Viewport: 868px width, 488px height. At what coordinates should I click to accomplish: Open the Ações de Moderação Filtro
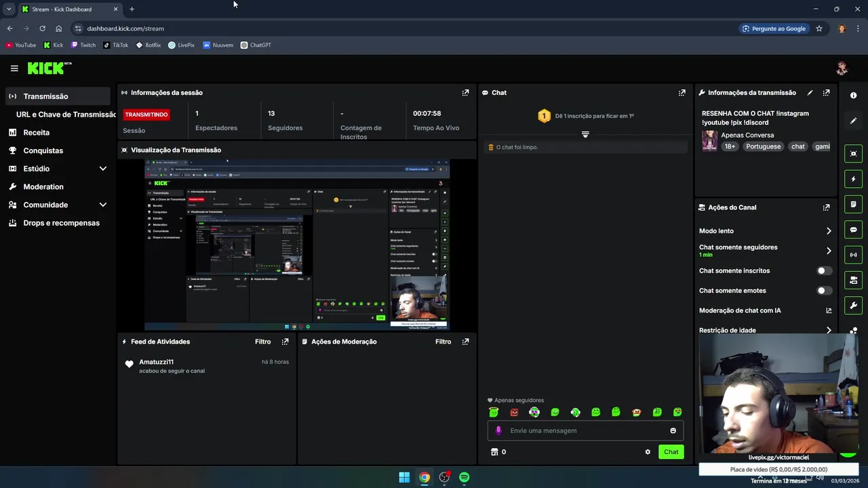pyautogui.click(x=443, y=342)
